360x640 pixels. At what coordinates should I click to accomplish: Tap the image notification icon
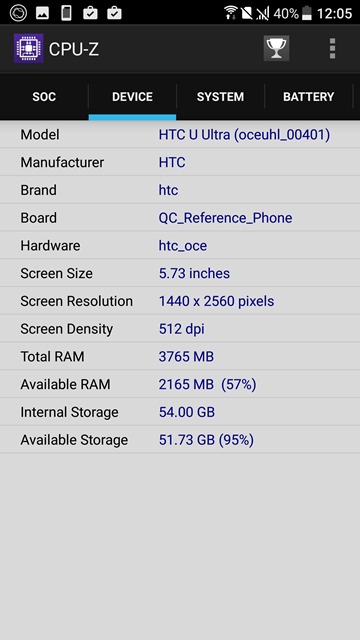42,13
